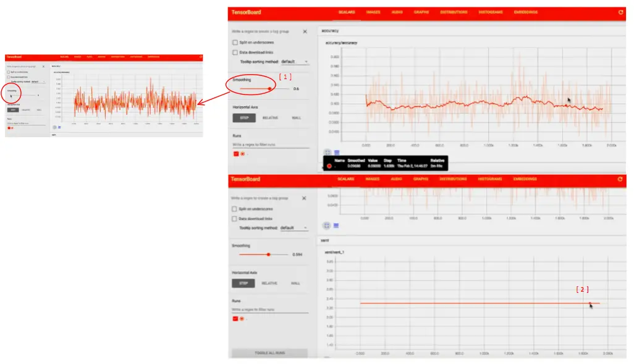634x364 pixels.
Task: Open IMAGES tab in bottom window
Action: pyautogui.click(x=373, y=179)
